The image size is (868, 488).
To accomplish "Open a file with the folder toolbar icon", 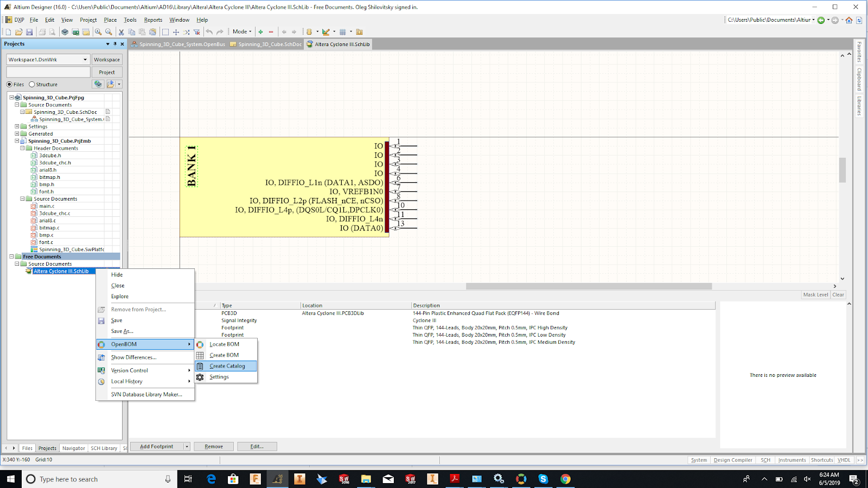I will [x=19, y=32].
